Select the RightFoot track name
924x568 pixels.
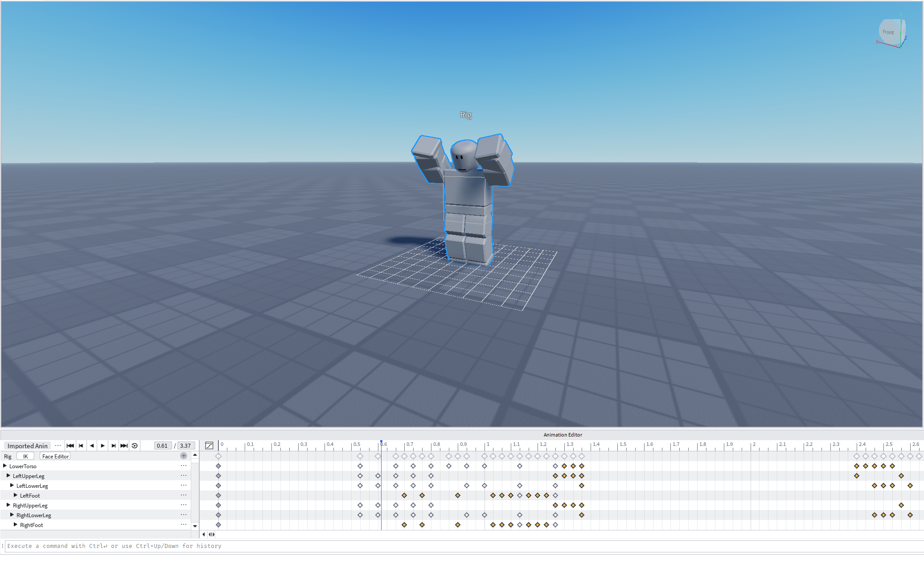tap(32, 525)
